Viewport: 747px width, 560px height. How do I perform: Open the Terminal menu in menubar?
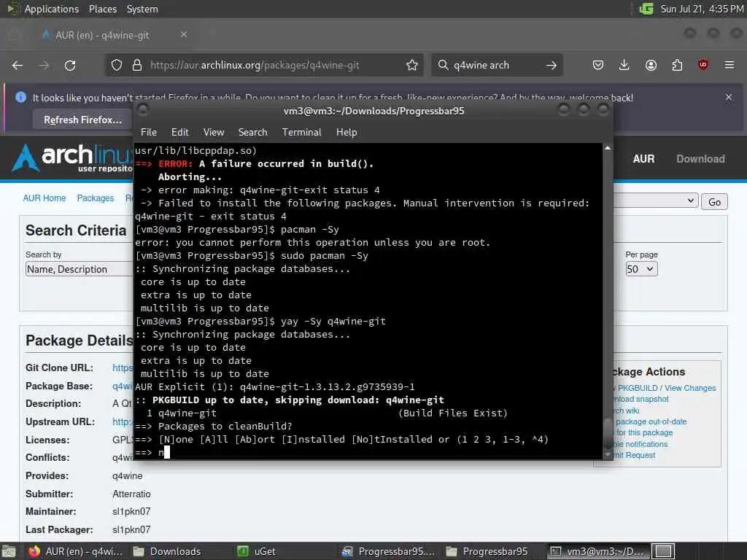point(301,133)
